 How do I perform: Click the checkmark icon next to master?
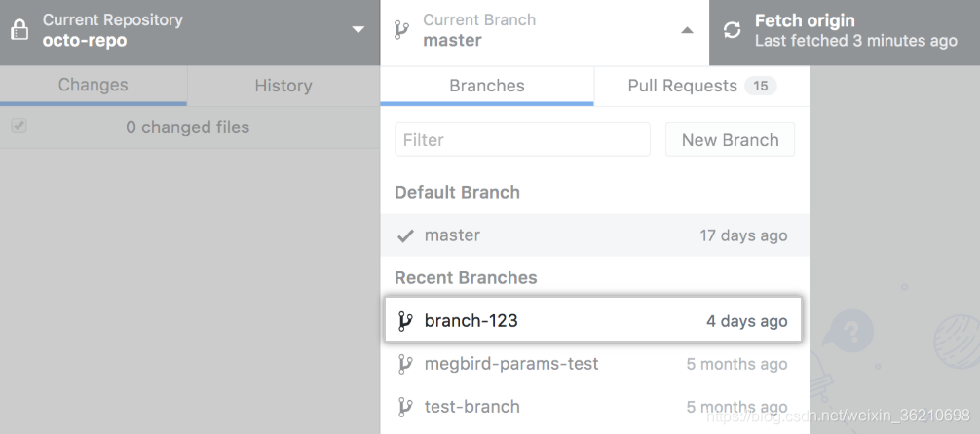click(x=405, y=236)
